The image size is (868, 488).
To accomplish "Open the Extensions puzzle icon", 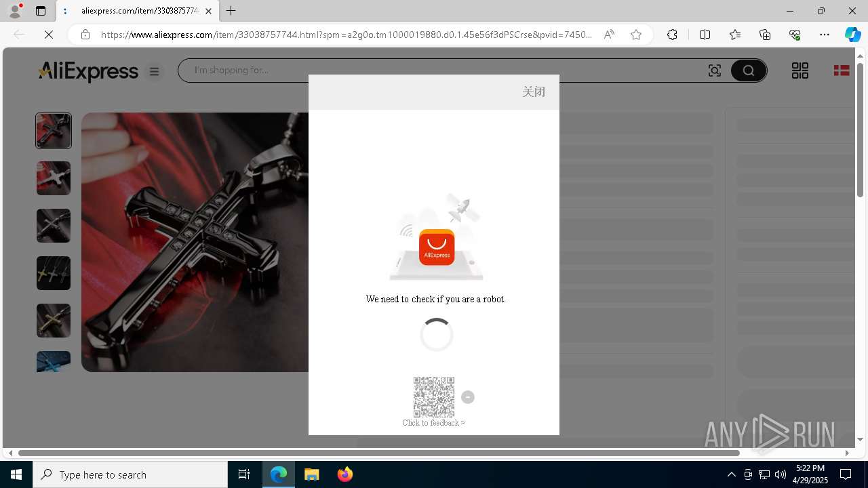I will click(672, 35).
